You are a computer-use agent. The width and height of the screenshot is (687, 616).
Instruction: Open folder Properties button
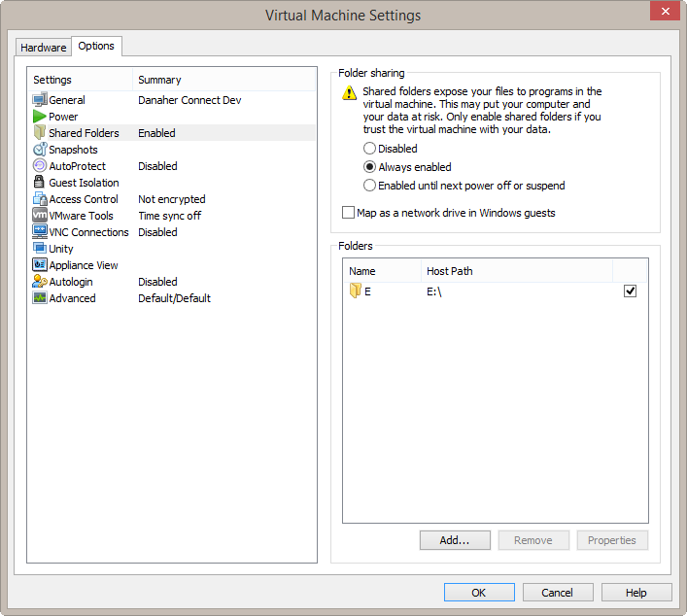pos(612,540)
